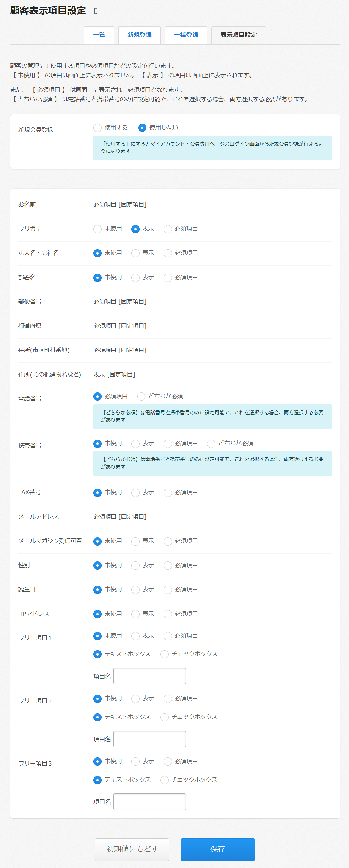Set 性別 to 必須項目

[168, 565]
